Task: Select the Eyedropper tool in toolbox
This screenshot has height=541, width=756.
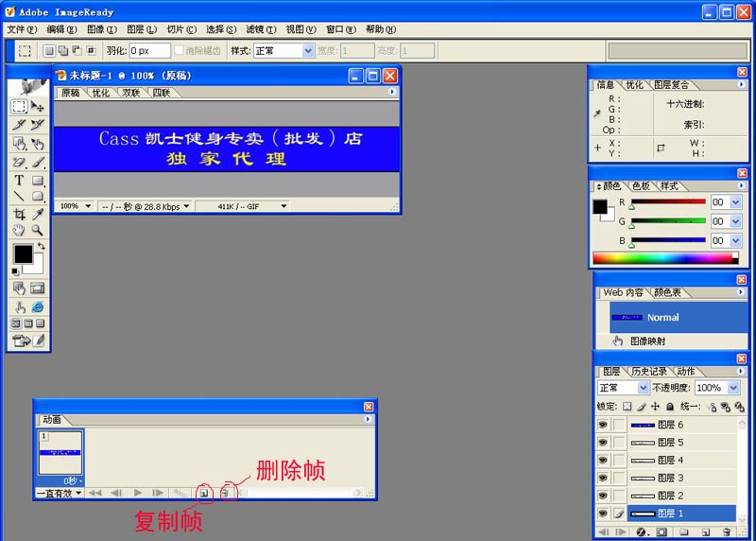Action: pos(38,214)
